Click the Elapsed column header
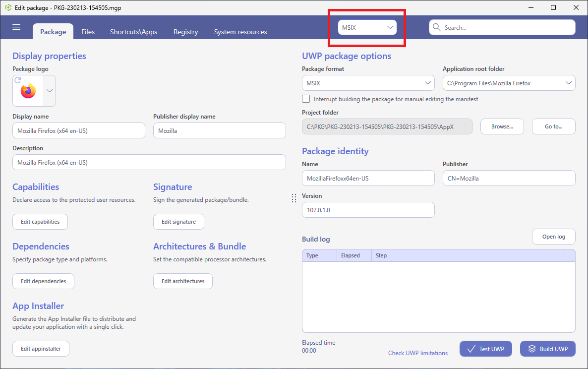The height and width of the screenshot is (369, 588). [354, 255]
